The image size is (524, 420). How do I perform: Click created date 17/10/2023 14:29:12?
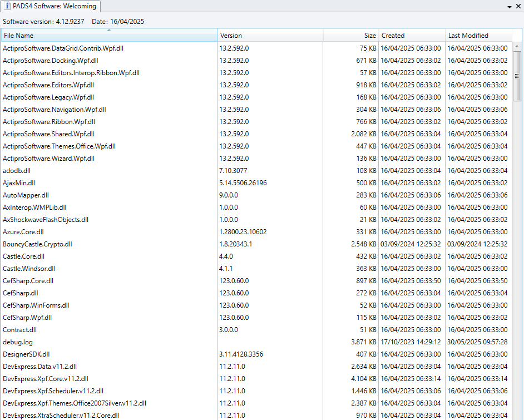click(411, 342)
